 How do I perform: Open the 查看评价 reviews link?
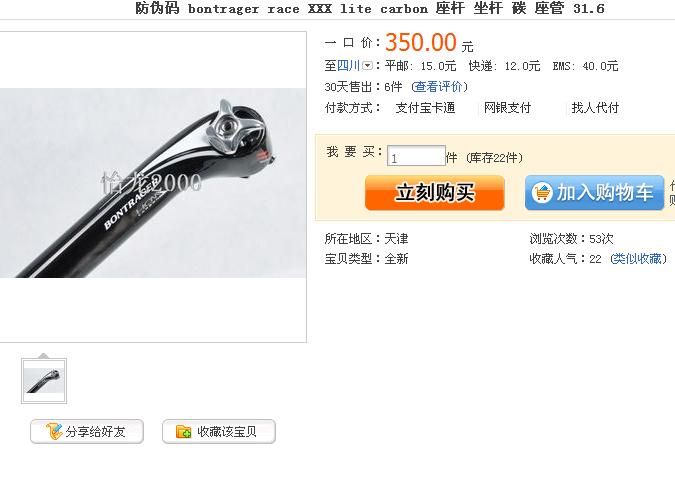coord(439,87)
